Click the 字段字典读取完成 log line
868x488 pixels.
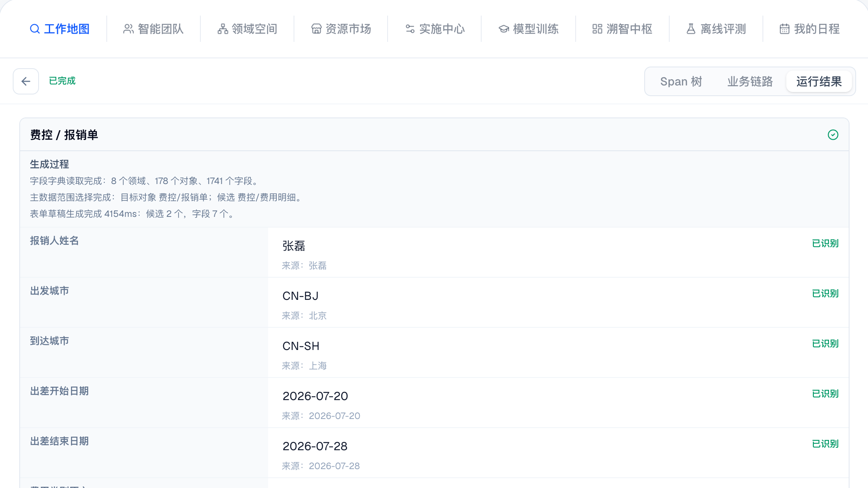pos(144,181)
